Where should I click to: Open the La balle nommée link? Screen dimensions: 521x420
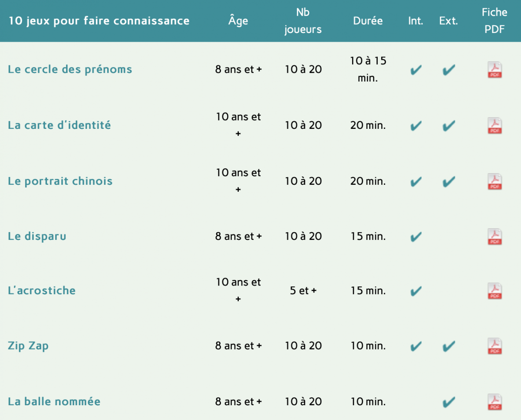[x=54, y=401]
